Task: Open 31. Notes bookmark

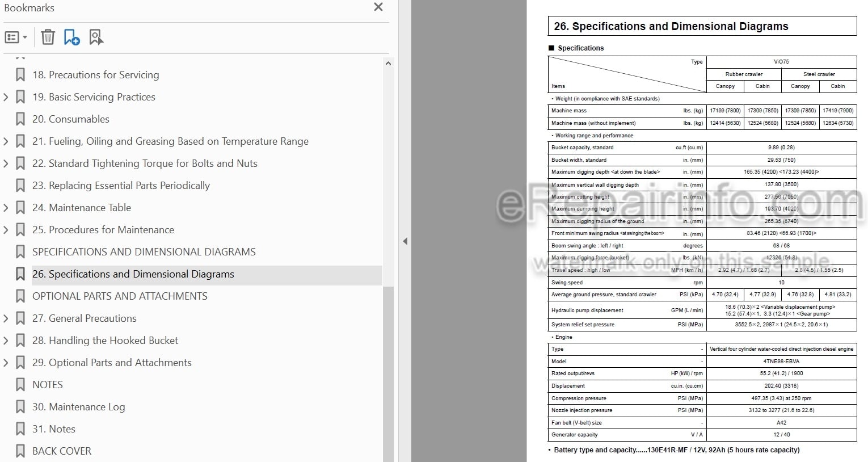Action: [54, 429]
